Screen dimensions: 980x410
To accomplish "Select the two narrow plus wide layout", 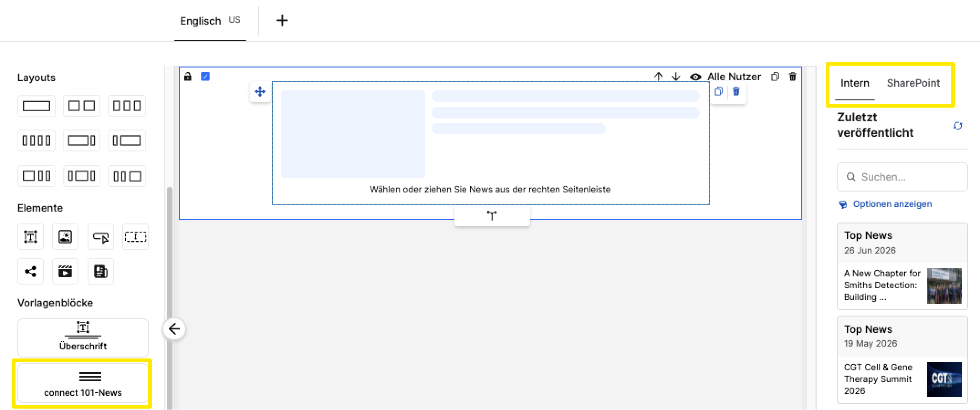I will coord(127,176).
